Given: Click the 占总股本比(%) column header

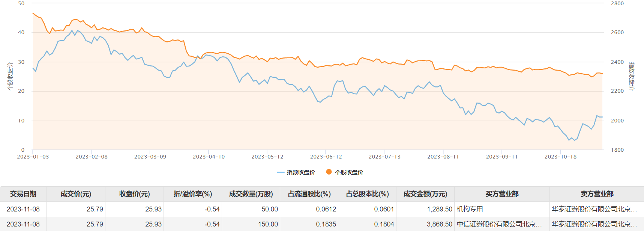Looking at the screenshot, I should 368,194.
